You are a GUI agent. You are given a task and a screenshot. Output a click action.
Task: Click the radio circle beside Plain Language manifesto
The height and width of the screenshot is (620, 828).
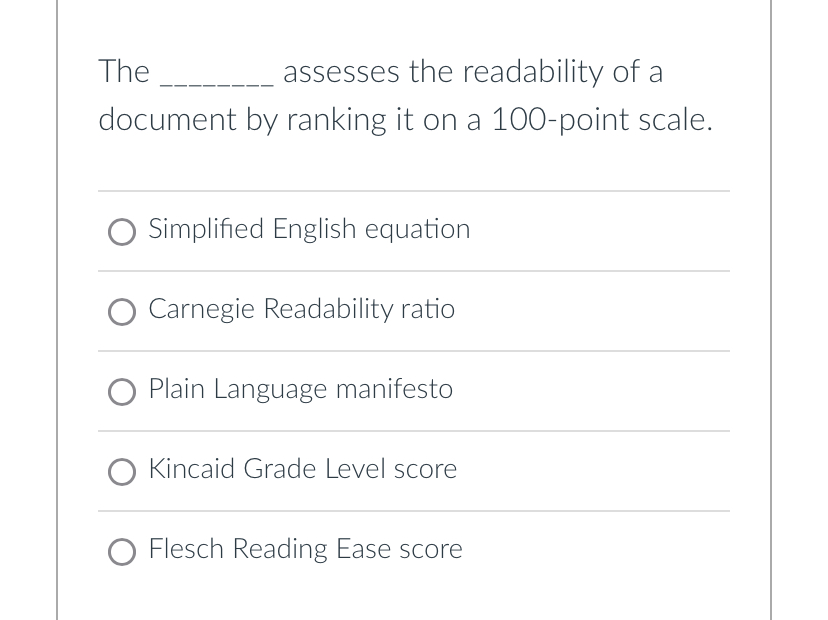point(121,391)
